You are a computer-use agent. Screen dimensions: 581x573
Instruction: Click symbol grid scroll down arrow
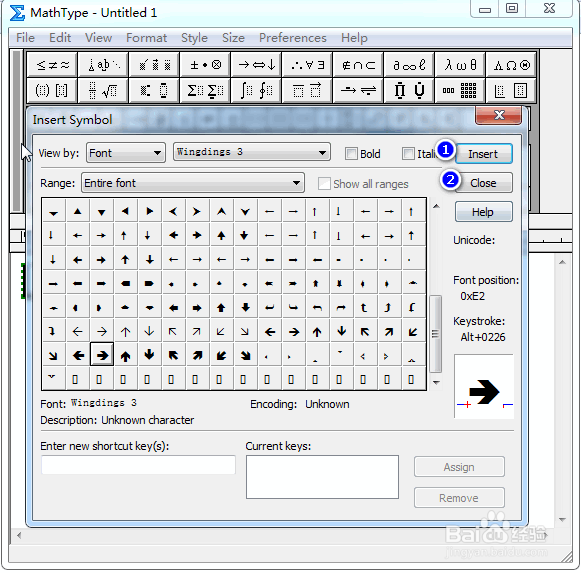tap(436, 382)
